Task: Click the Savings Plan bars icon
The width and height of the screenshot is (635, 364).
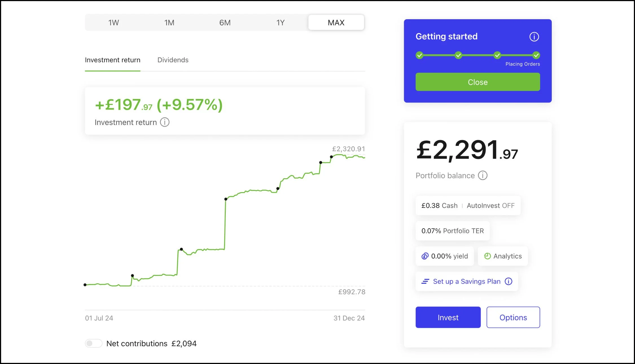Action: pos(425,282)
